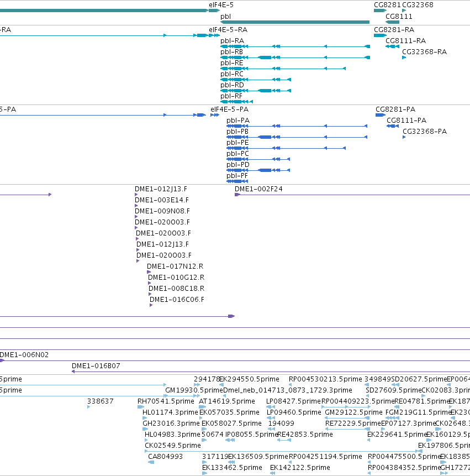The image size is (470, 476).
Task: Select protein pbl-PE
Action: coord(286,148)
